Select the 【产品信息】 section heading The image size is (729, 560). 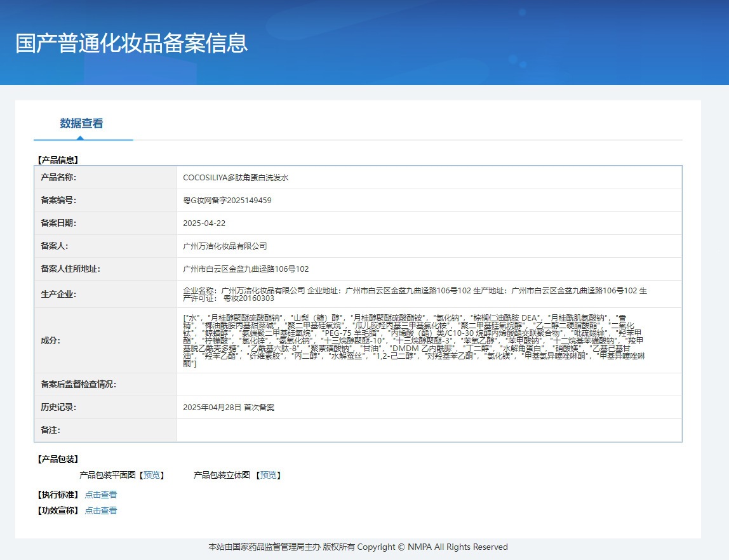(58, 160)
